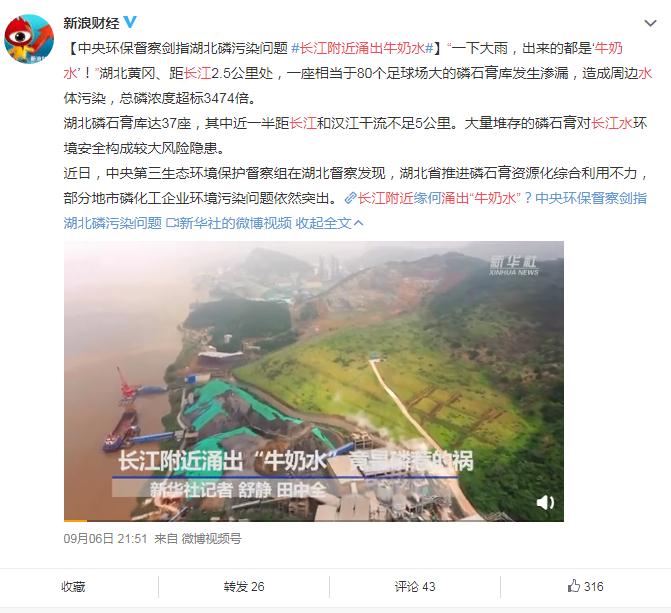Open 评论 43 comments
Screen dimensions: 671x613
[415, 586]
